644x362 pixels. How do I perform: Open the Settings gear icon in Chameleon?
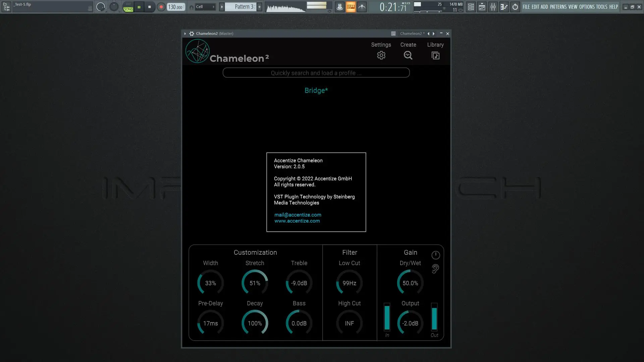tap(381, 55)
